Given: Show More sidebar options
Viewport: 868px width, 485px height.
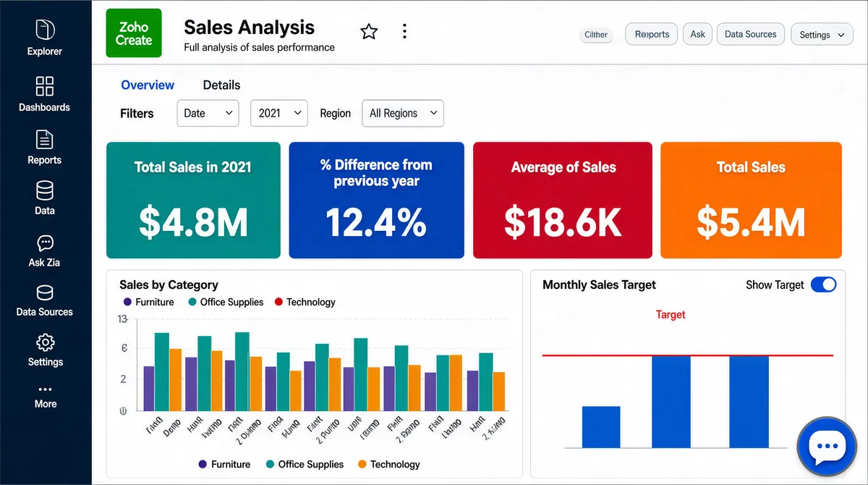Looking at the screenshot, I should 45,396.
